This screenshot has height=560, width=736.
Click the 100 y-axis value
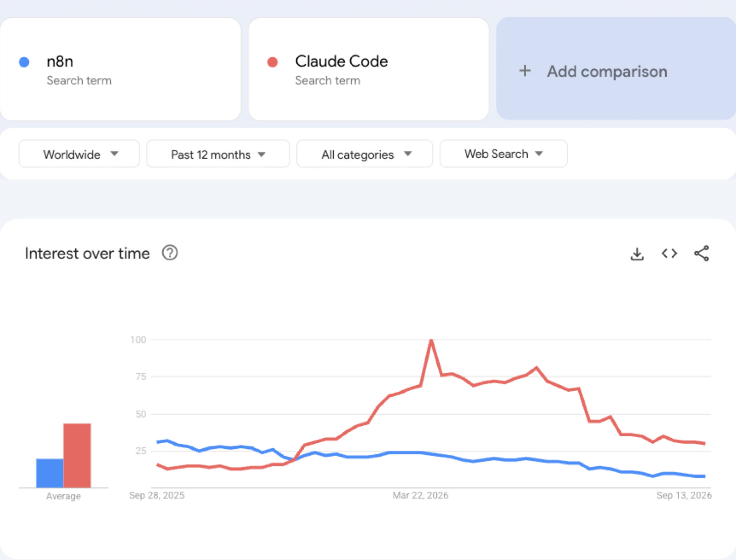[138, 340]
